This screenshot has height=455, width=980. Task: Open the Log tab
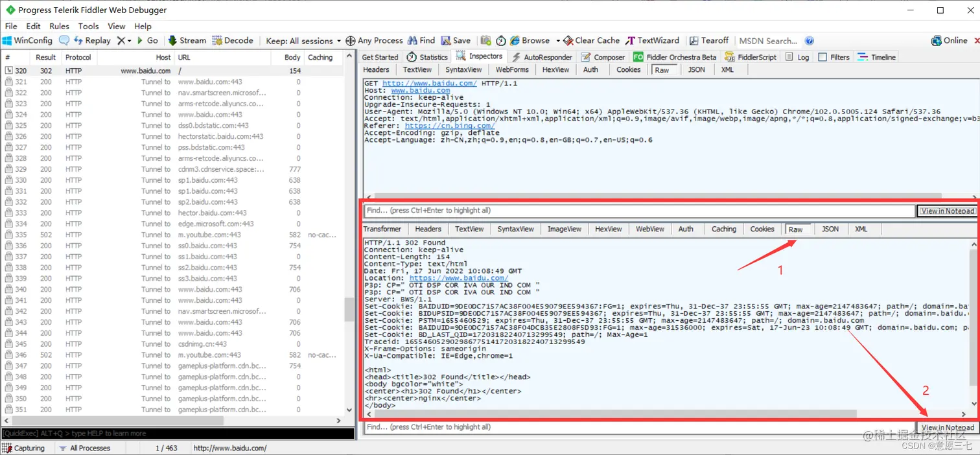point(797,57)
